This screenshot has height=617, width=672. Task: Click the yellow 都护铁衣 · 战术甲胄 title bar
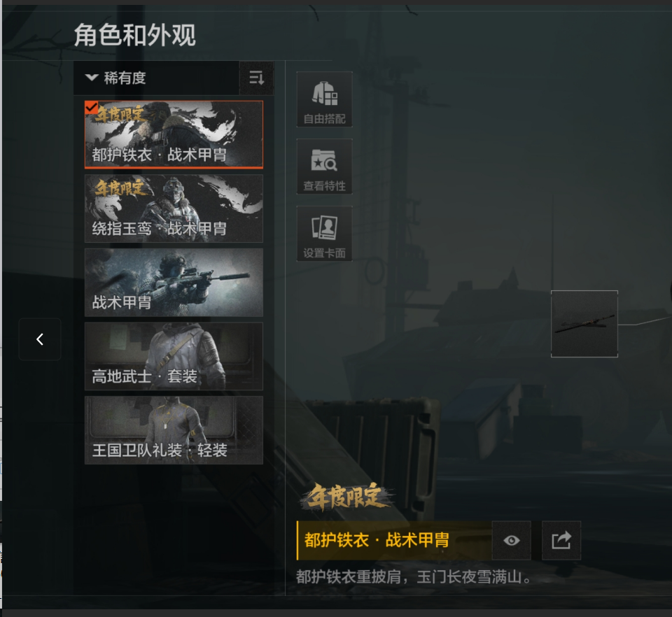[394, 540]
